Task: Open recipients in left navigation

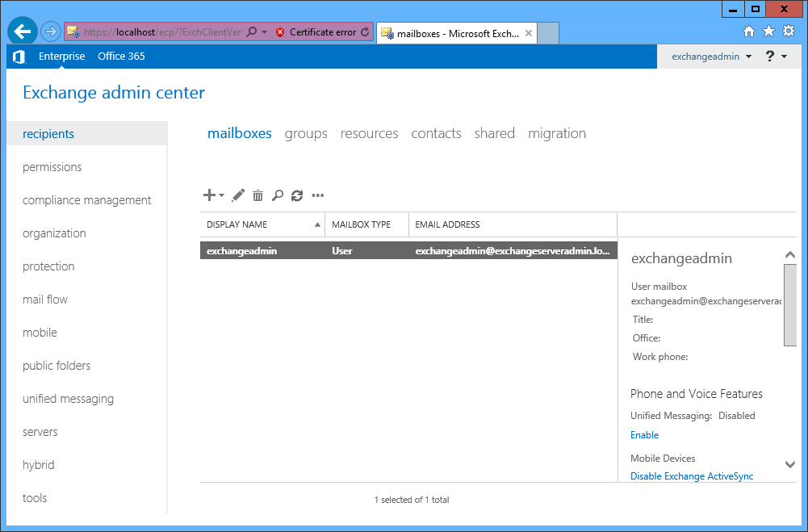Action: 87,133
